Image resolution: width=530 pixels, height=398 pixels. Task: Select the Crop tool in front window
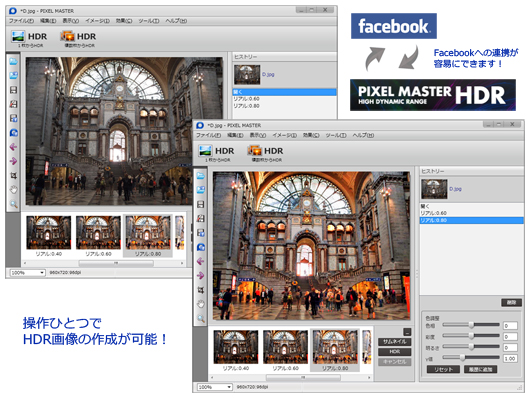[x=201, y=290]
